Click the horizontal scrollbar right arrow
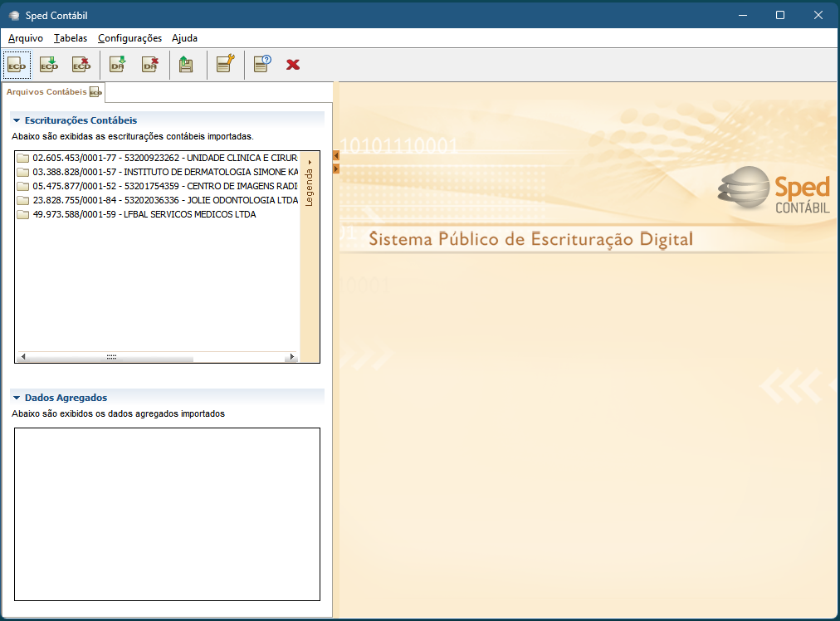This screenshot has height=621, width=840. [291, 357]
